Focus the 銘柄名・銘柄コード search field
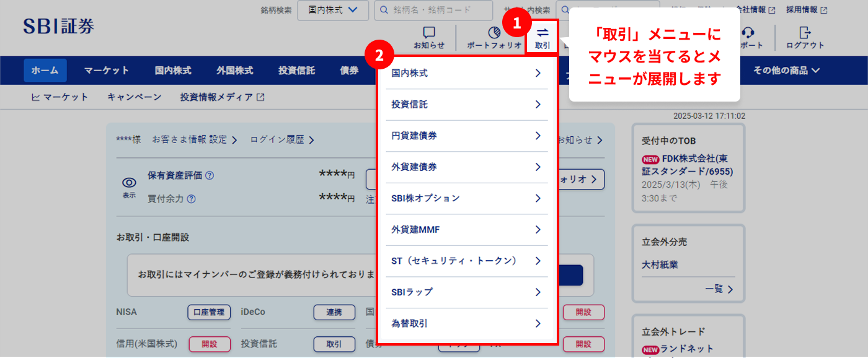Image resolution: width=868 pixels, height=358 pixels. 434,10
